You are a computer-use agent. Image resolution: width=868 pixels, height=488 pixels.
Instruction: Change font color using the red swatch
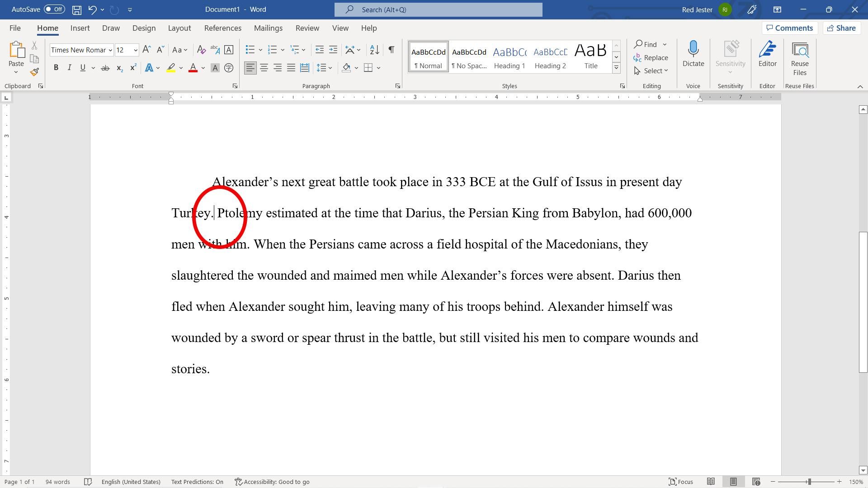click(x=193, y=68)
